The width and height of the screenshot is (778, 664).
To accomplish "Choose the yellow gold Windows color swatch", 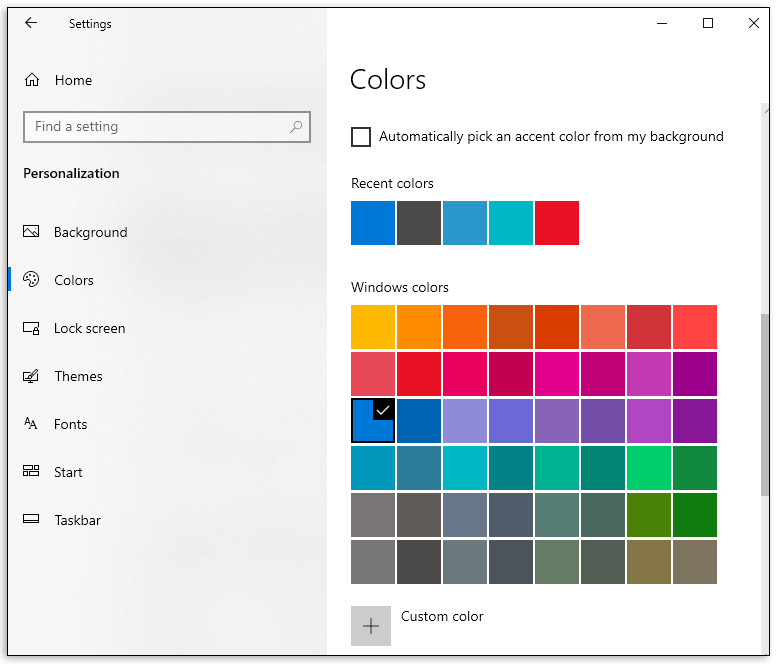I will pos(373,327).
